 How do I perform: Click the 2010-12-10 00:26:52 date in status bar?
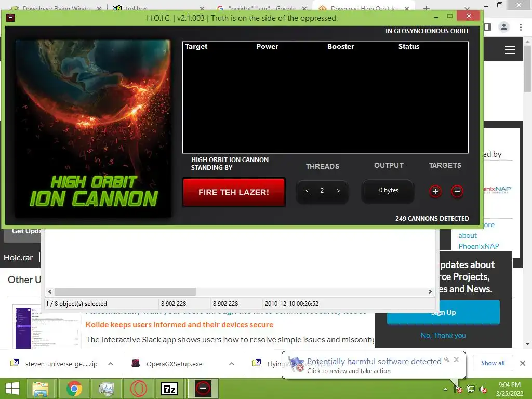coord(291,303)
